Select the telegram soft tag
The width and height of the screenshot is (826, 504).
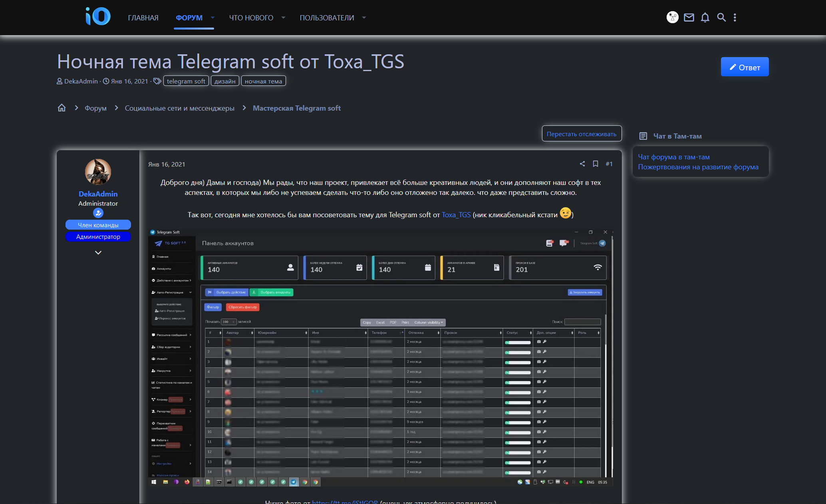tap(186, 81)
